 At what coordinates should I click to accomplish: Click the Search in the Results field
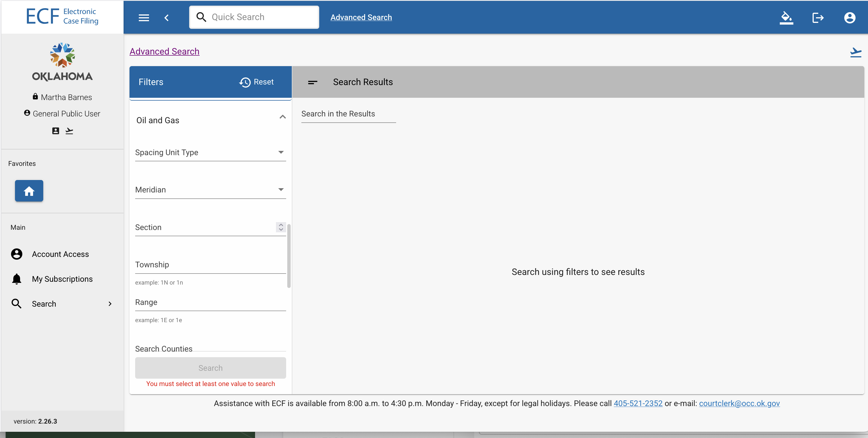click(348, 114)
